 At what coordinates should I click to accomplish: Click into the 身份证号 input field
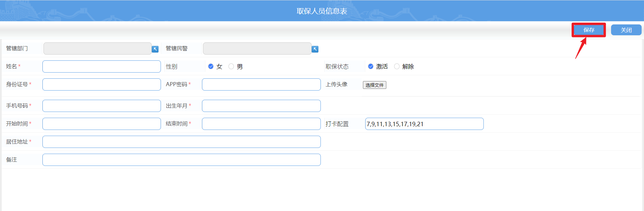(102, 84)
